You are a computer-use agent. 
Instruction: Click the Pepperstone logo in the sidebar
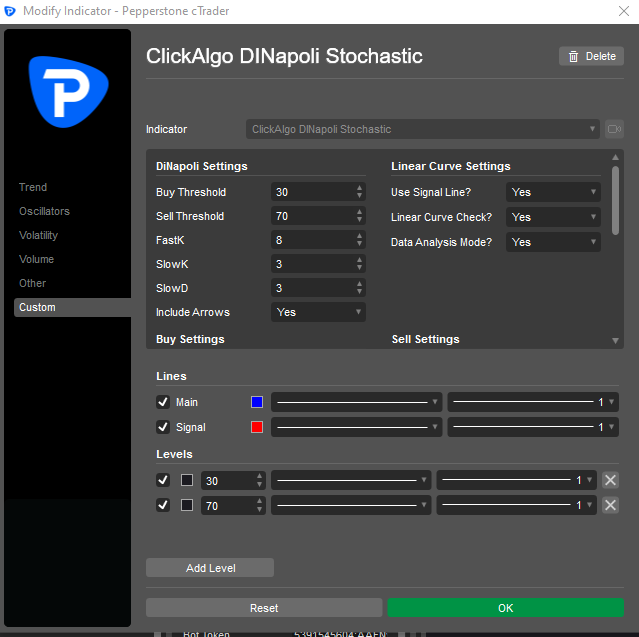point(68,92)
